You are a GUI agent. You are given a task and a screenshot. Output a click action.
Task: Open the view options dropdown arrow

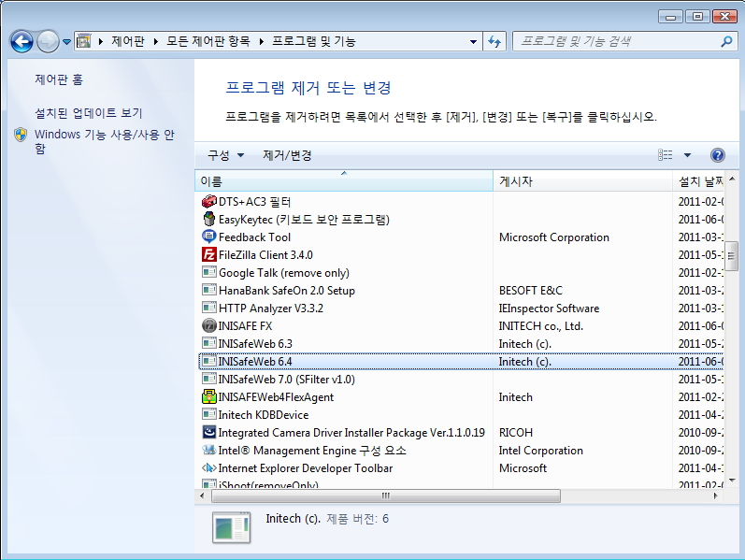(x=687, y=155)
